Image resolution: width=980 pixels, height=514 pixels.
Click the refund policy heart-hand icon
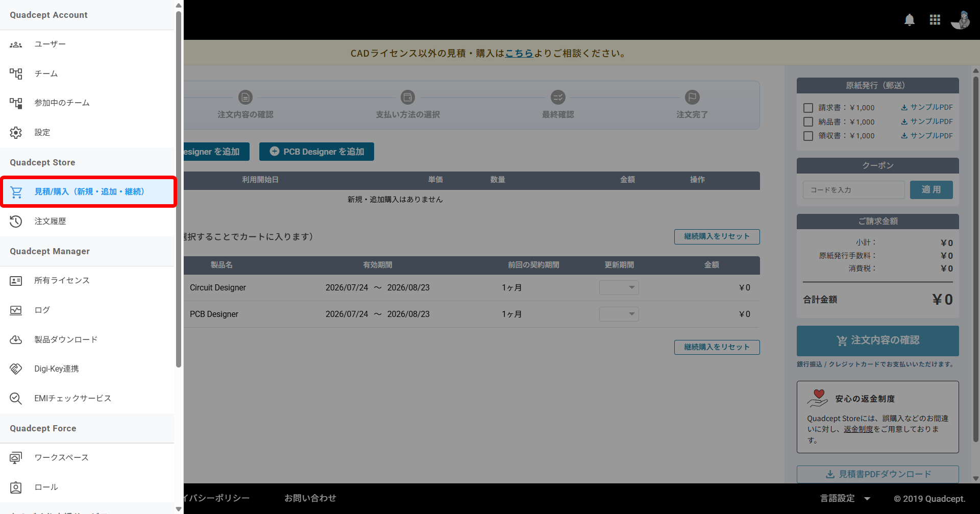point(818,398)
